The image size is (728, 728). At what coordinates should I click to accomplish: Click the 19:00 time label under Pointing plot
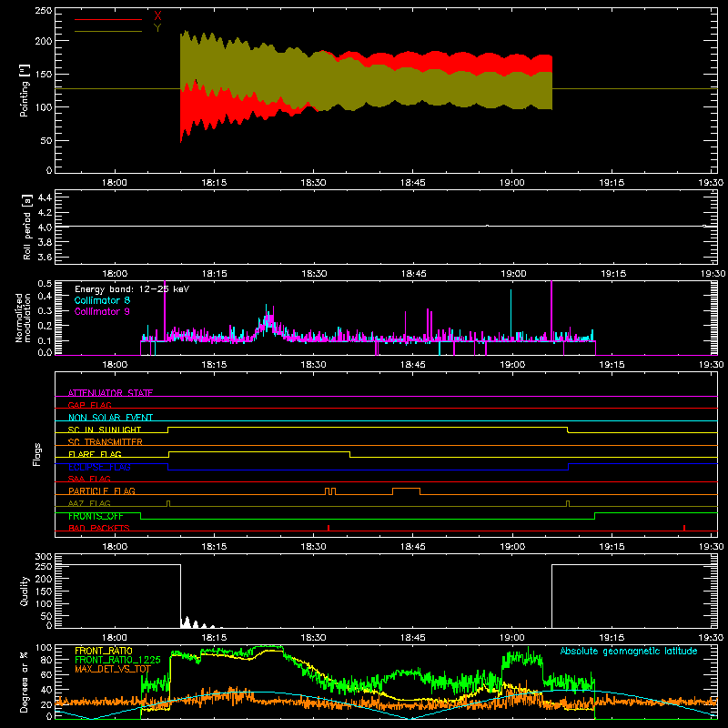[512, 183]
